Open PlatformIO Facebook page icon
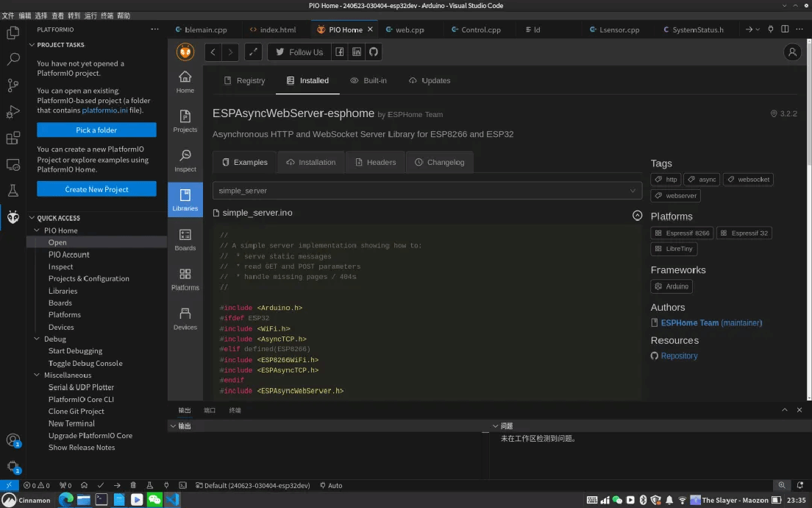Viewport: 812px width, 508px height. 339,52
